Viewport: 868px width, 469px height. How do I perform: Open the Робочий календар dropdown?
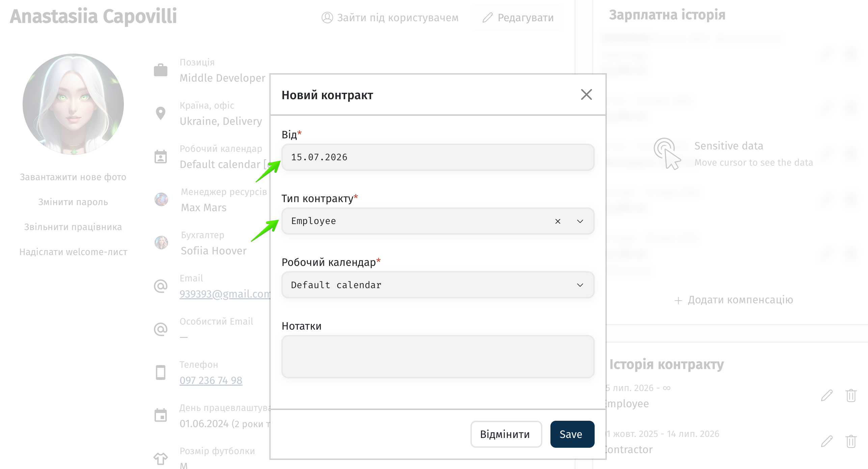[438, 285]
